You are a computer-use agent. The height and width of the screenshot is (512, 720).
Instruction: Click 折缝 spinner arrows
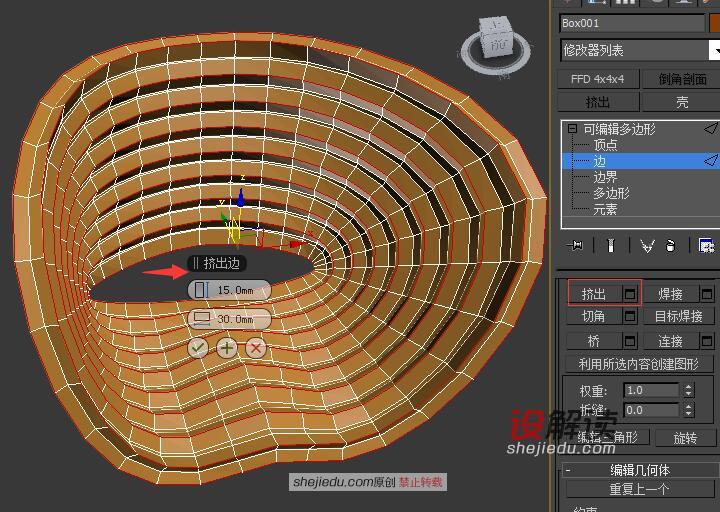click(688, 410)
